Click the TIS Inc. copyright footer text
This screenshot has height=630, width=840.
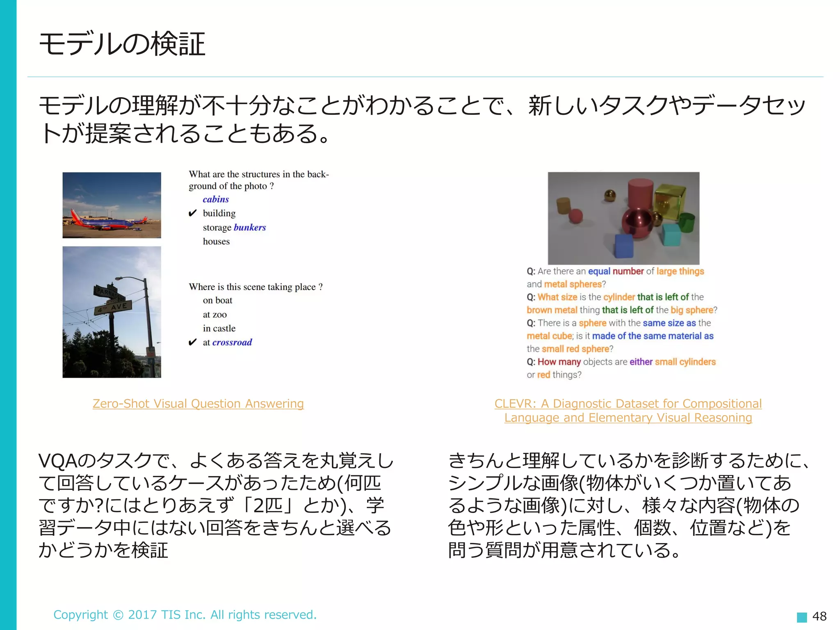click(x=185, y=614)
